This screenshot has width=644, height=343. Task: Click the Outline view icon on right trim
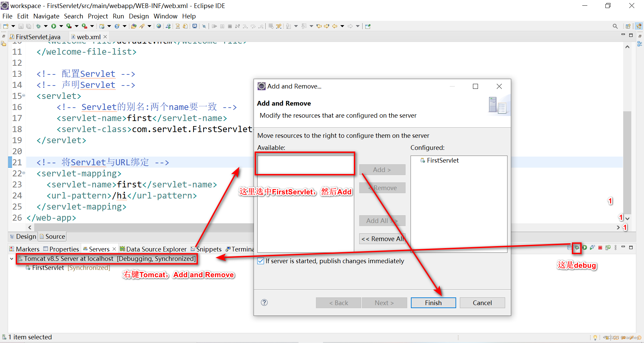tap(640, 44)
